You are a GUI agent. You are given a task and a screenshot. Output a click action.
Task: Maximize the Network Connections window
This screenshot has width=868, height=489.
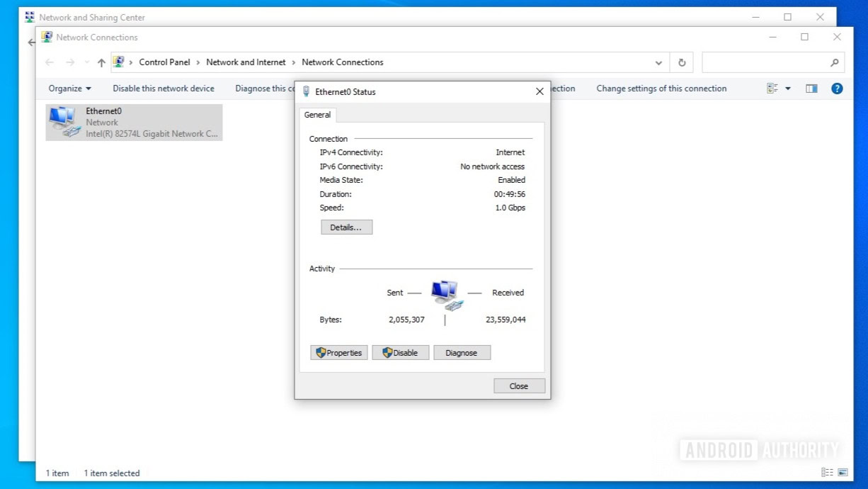coord(804,37)
